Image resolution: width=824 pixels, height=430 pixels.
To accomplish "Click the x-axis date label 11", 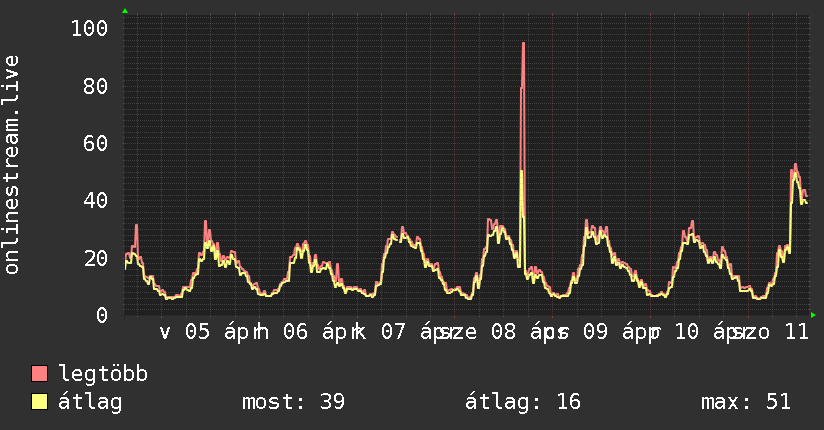I will (x=797, y=332).
